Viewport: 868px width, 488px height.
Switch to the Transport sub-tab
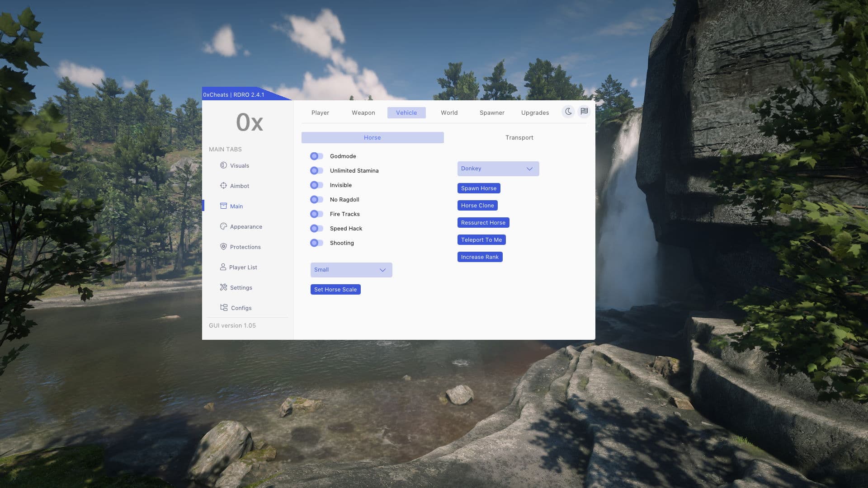pyautogui.click(x=519, y=138)
